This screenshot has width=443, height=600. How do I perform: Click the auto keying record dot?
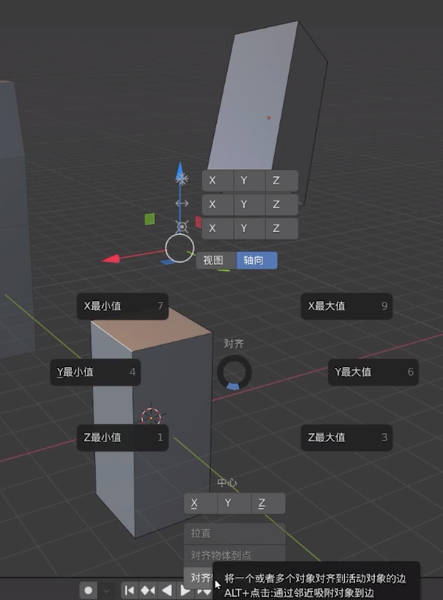pos(88,590)
